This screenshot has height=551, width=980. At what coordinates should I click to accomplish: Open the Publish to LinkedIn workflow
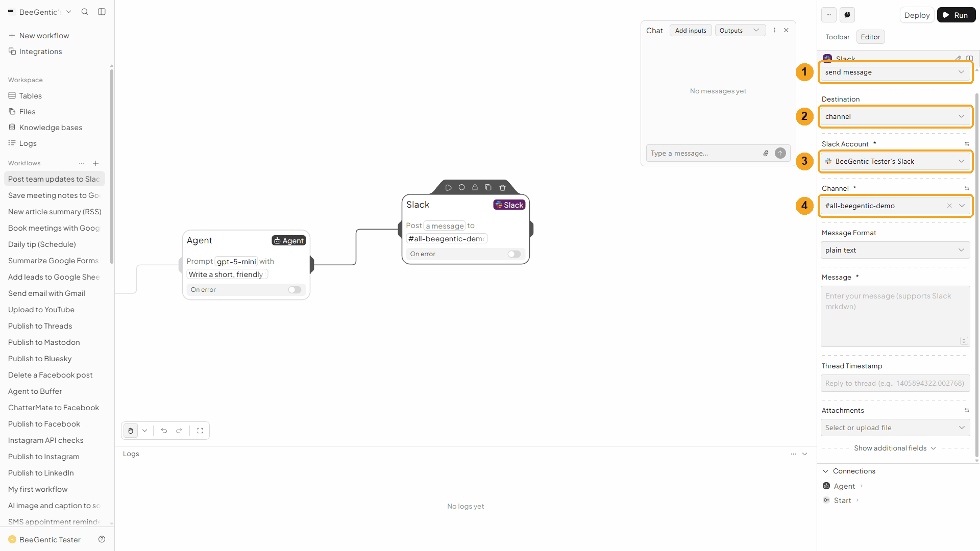[41, 473]
